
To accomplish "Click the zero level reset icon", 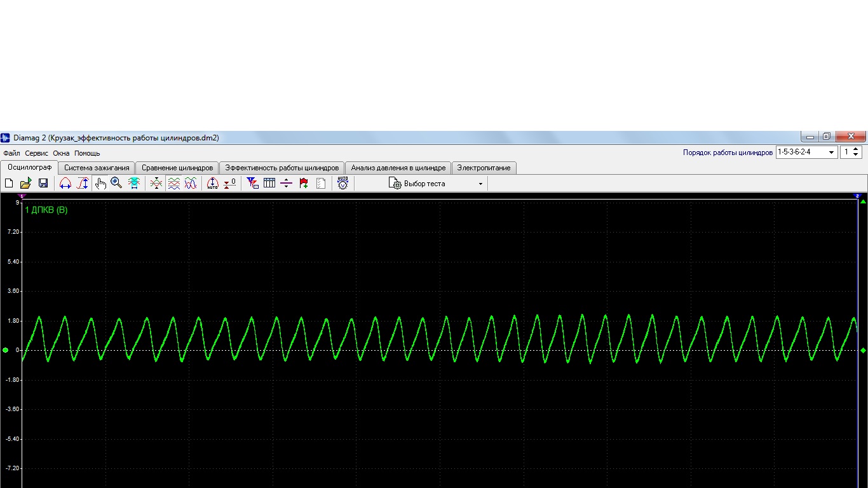I will point(229,184).
